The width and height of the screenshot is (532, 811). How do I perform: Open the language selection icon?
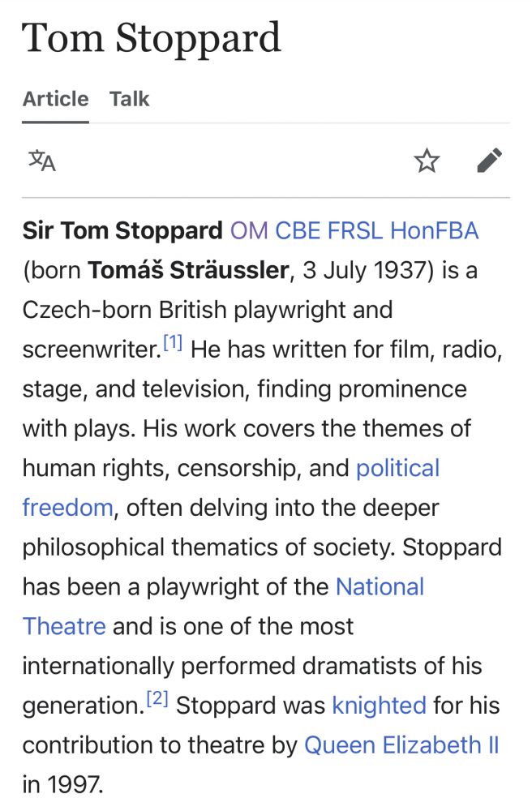[42, 161]
